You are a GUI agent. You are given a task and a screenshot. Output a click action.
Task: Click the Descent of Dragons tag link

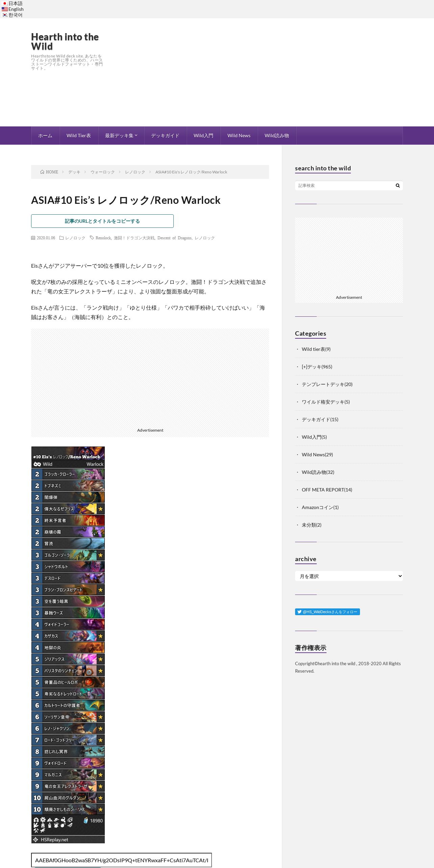pyautogui.click(x=174, y=238)
